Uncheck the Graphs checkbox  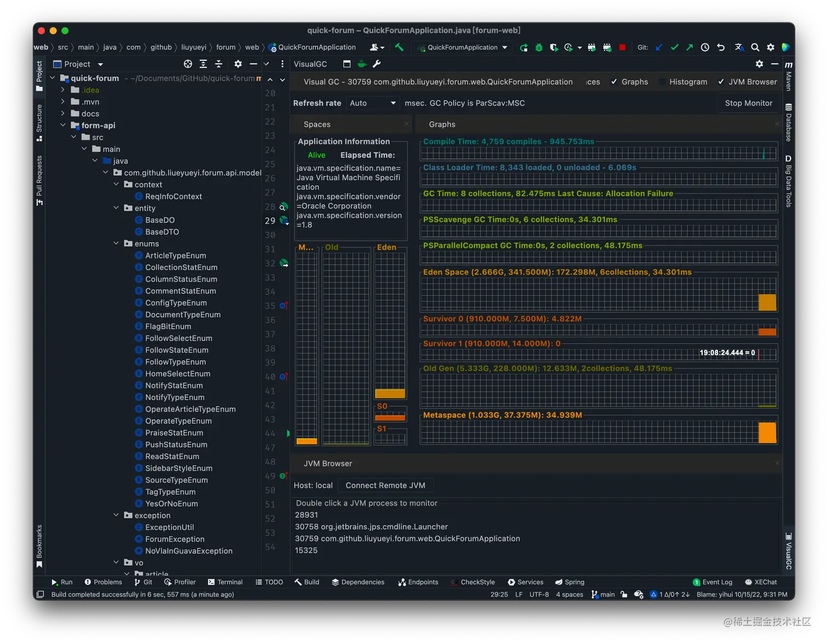click(x=614, y=82)
